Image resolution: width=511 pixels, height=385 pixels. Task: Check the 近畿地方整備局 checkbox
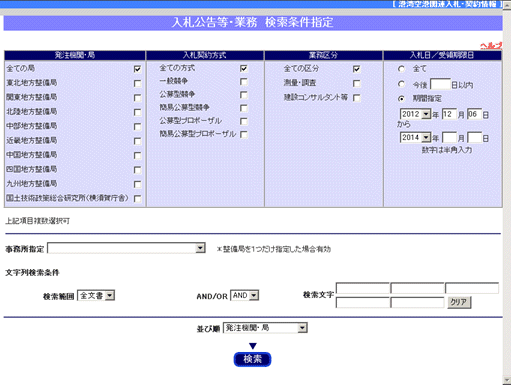coord(137,141)
